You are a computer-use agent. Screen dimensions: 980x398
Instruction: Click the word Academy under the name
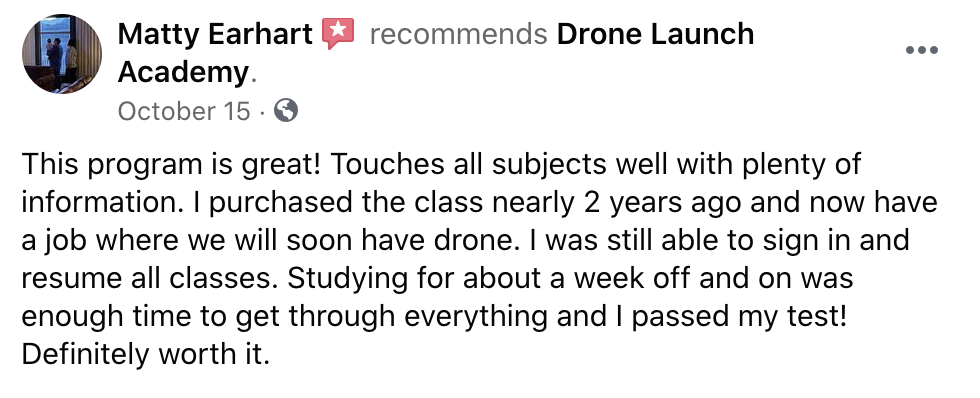point(183,72)
